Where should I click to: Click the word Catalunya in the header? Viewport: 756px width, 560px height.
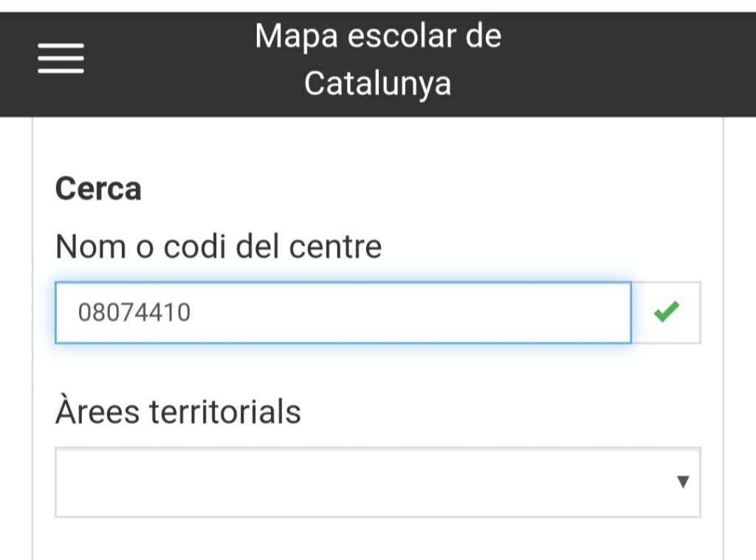click(x=377, y=83)
